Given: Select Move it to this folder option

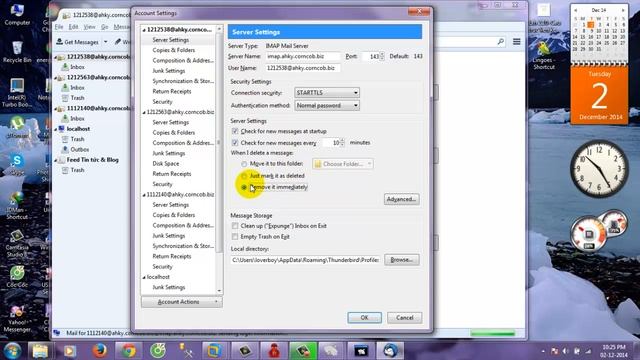Looking at the screenshot, I should click(244, 164).
